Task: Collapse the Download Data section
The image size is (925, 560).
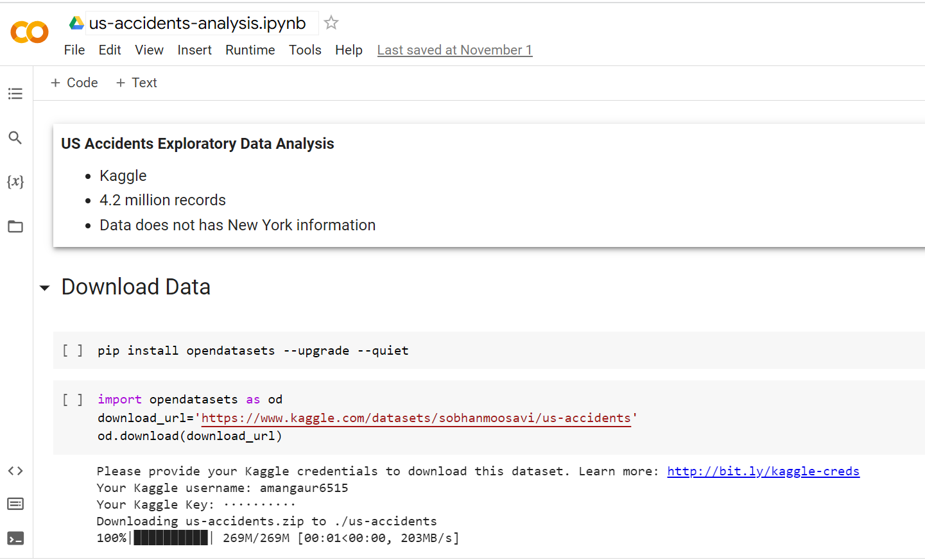Action: 44,288
